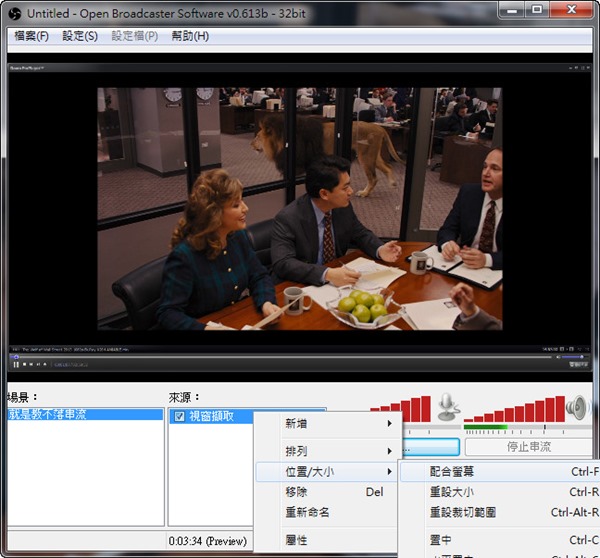Click the 0:03:34 (Preview) status text
This screenshot has width=600, height=558.
click(208, 541)
